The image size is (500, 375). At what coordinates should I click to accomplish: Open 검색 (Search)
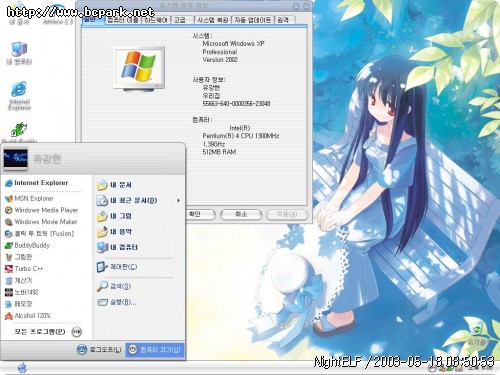pos(114,286)
